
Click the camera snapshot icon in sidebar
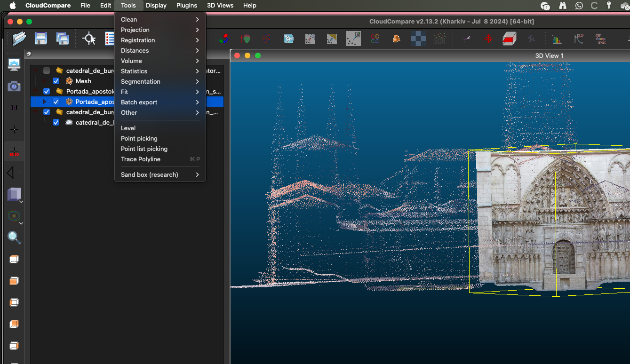(14, 86)
